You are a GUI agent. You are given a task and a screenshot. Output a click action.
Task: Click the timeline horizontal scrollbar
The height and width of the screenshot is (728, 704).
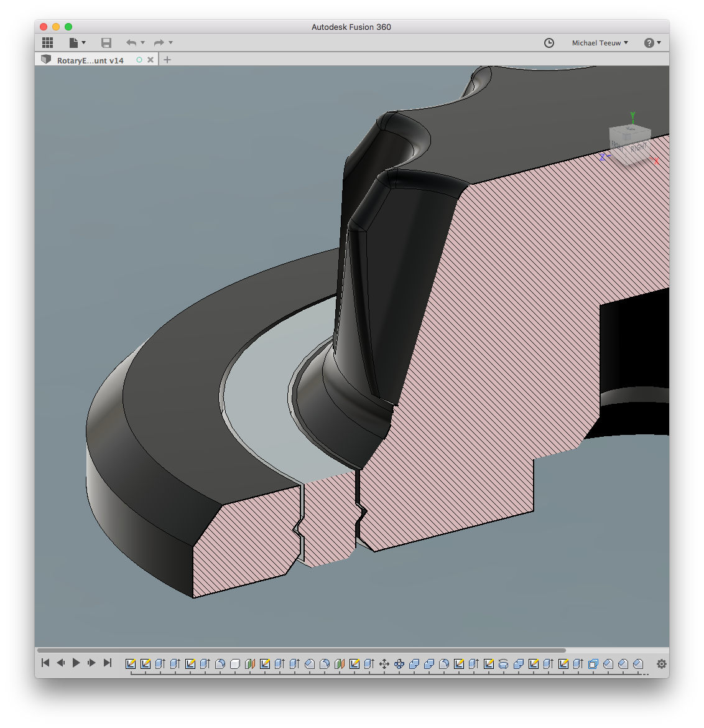point(302,651)
